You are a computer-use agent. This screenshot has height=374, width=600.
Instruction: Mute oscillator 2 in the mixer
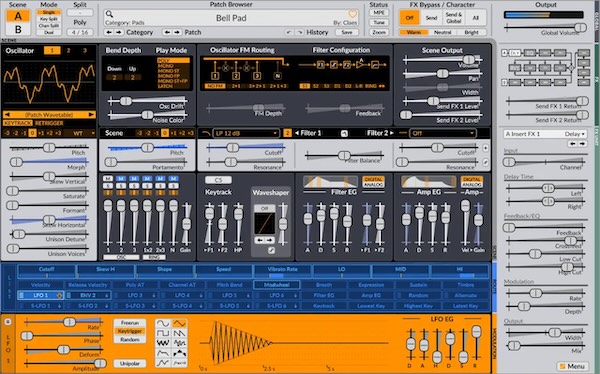tap(121, 179)
